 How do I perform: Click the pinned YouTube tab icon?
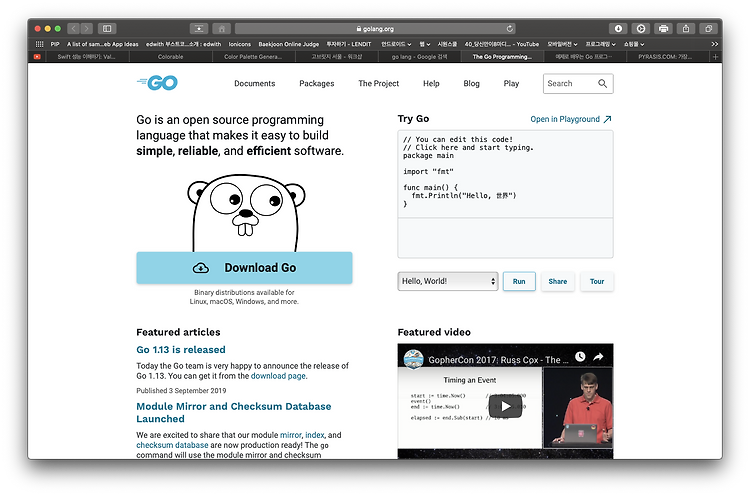point(37,57)
